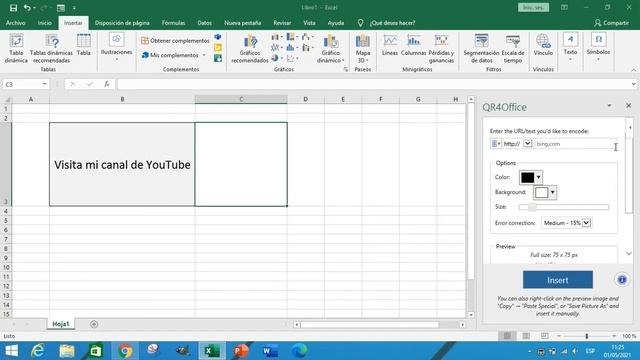Open the Vista tab

pos(309,23)
